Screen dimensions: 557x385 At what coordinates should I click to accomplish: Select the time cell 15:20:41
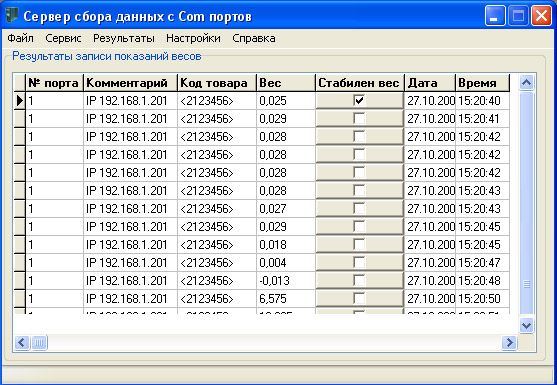pyautogui.click(x=482, y=119)
